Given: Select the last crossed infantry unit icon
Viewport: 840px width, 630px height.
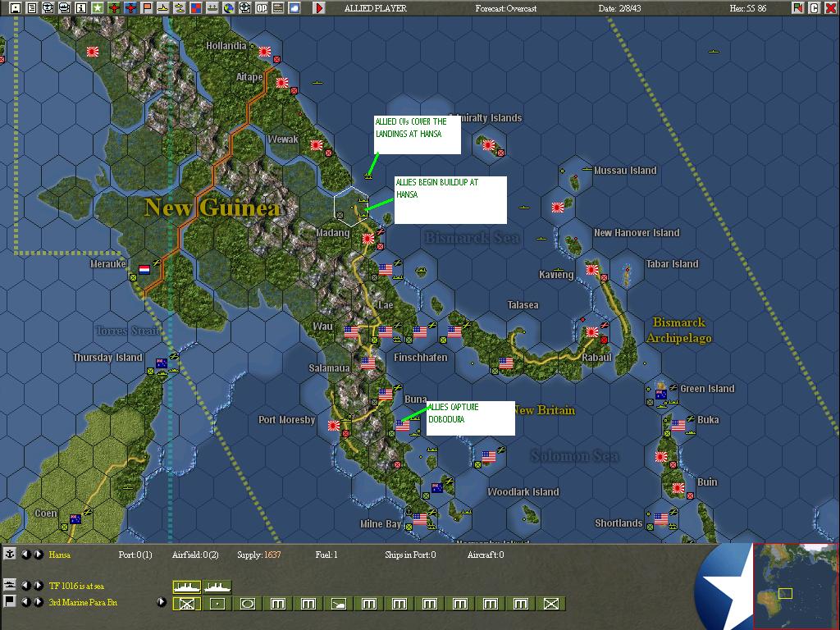Looking at the screenshot, I should (551, 604).
